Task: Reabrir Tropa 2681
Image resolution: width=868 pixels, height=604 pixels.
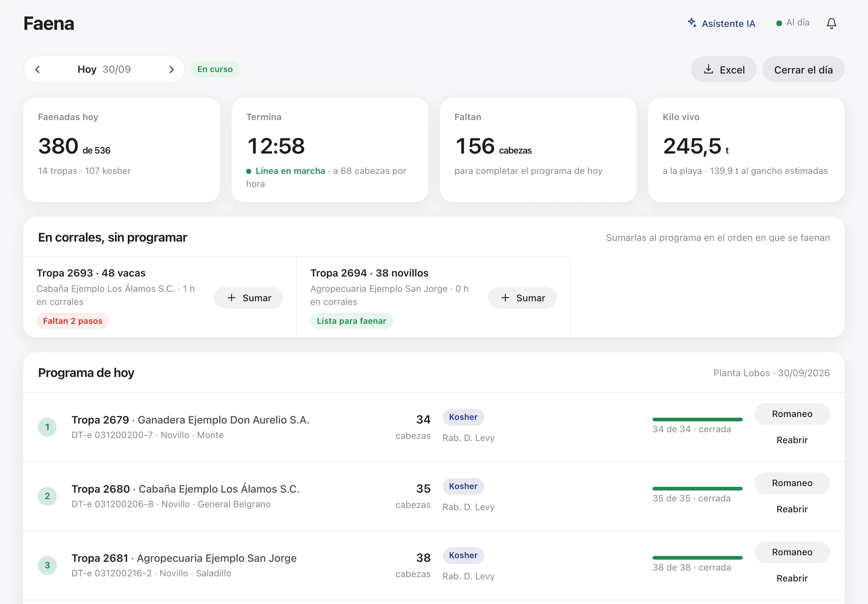Action: (x=792, y=578)
